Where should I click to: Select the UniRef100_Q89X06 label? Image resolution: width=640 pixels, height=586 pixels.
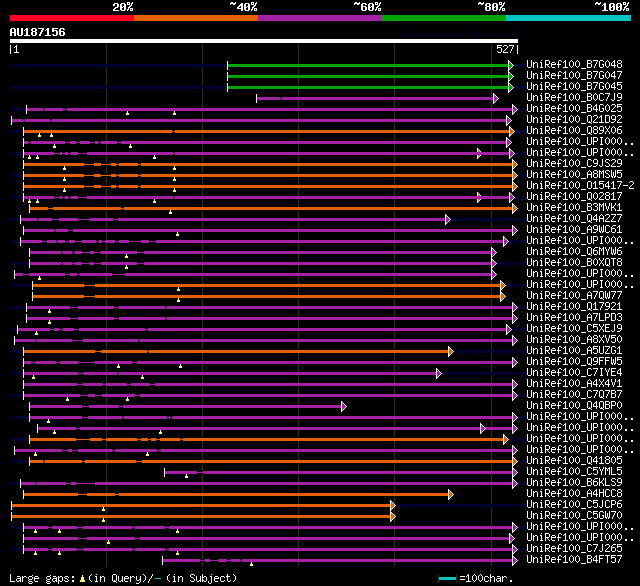coord(574,131)
